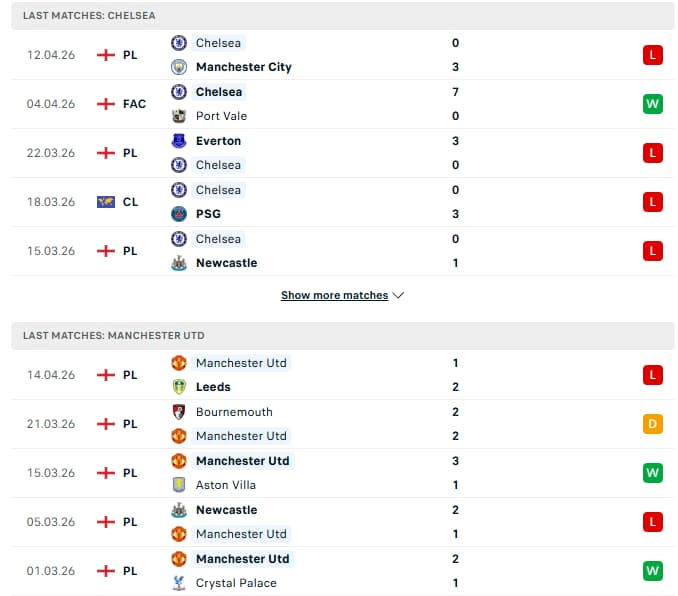Open the Manchester Utd vs Aston Villa match

tap(340, 473)
